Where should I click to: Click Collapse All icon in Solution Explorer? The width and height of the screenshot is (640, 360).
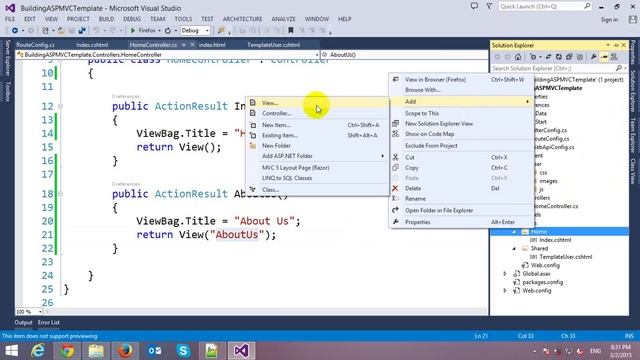[569, 57]
